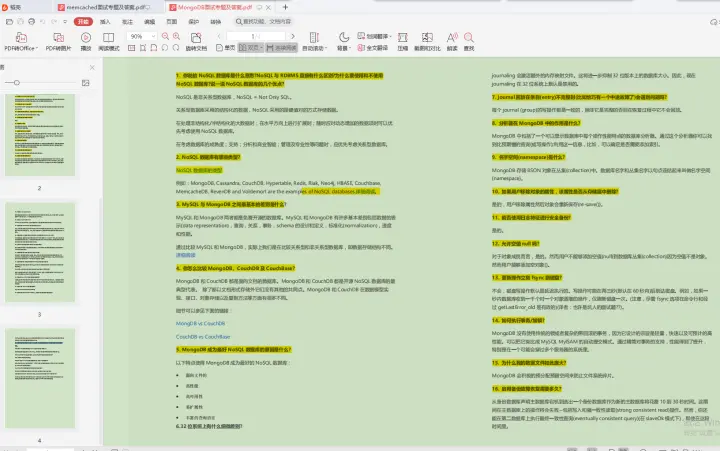
Task: Close the MongoDB PDF tab
Action: [x=269, y=7]
